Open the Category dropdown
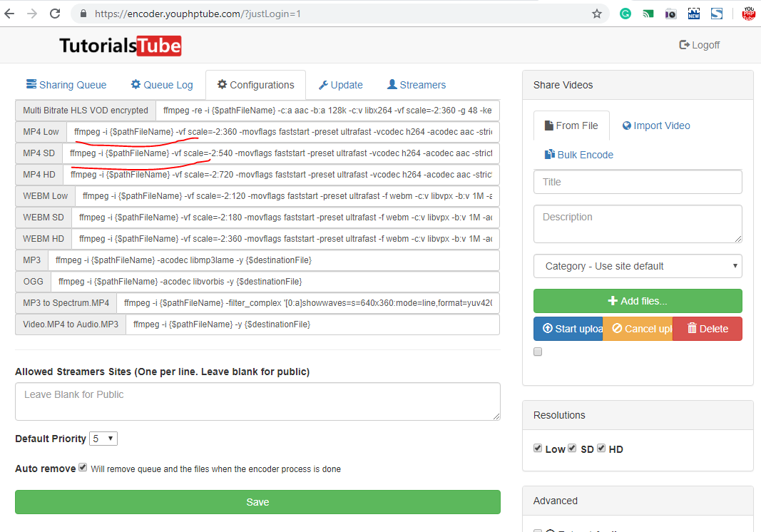Image resolution: width=761 pixels, height=532 pixels. (638, 266)
